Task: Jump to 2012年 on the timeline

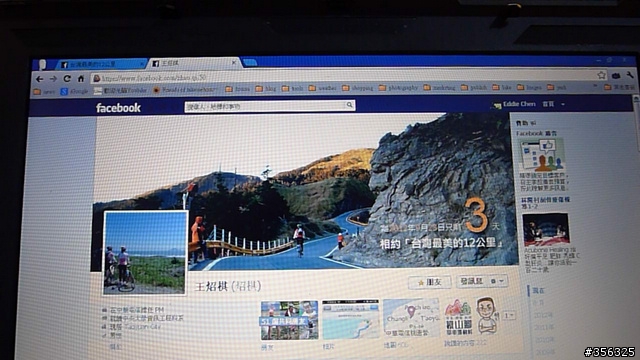Action: click(543, 315)
